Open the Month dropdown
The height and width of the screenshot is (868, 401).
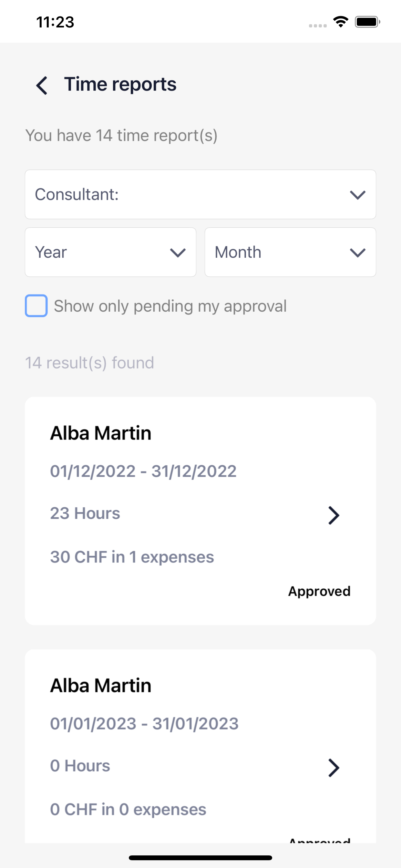click(x=290, y=252)
